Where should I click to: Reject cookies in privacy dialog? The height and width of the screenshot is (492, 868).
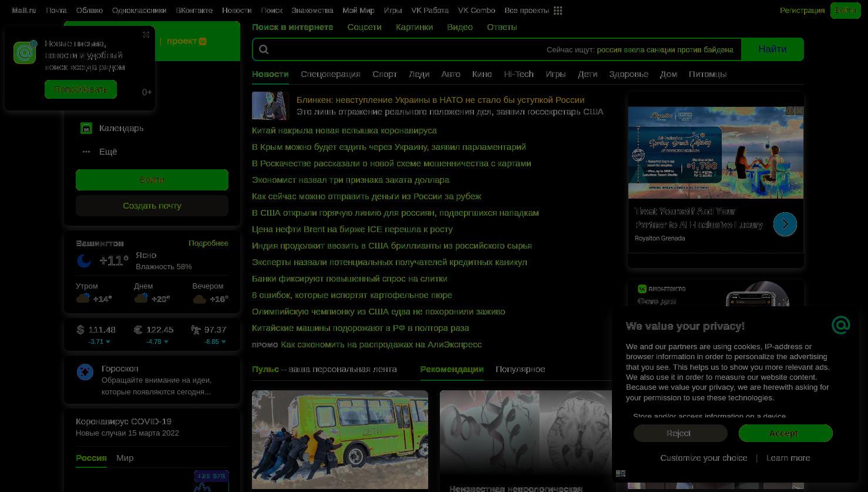[680, 433]
